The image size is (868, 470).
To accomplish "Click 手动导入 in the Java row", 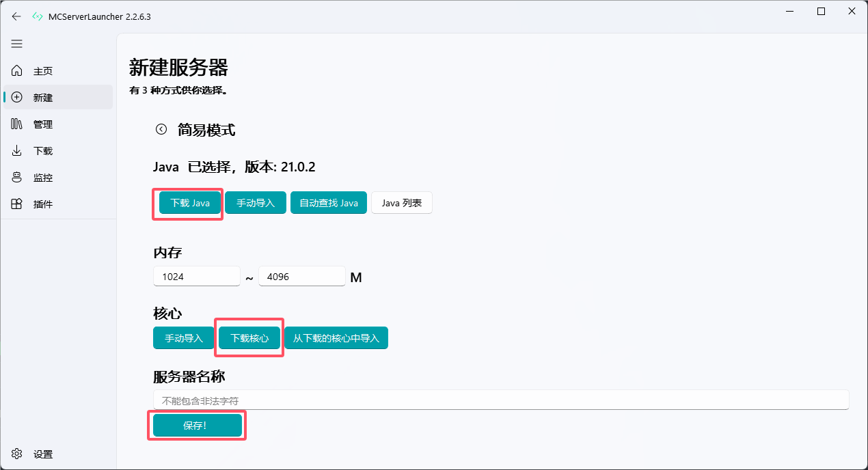I will coord(256,203).
